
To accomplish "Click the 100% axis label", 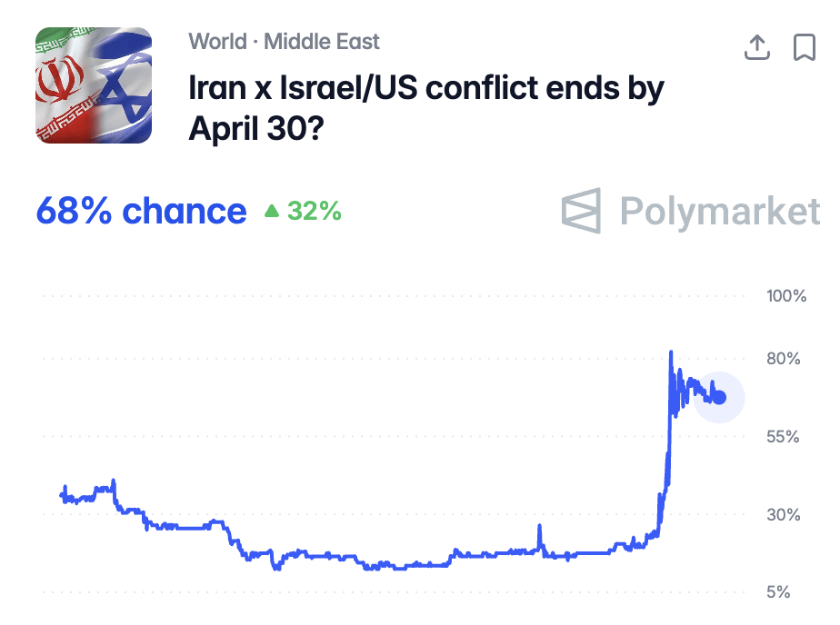I will [786, 296].
